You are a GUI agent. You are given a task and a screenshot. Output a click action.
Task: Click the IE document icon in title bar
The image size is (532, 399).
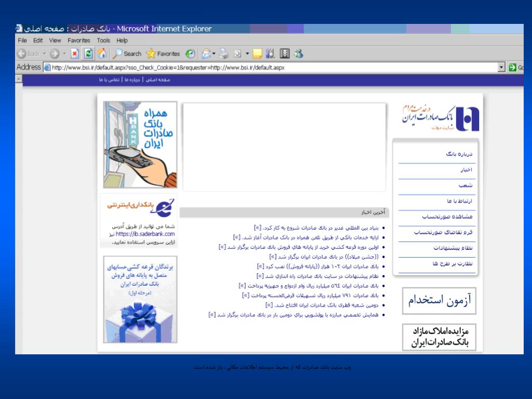pyautogui.click(x=19, y=29)
